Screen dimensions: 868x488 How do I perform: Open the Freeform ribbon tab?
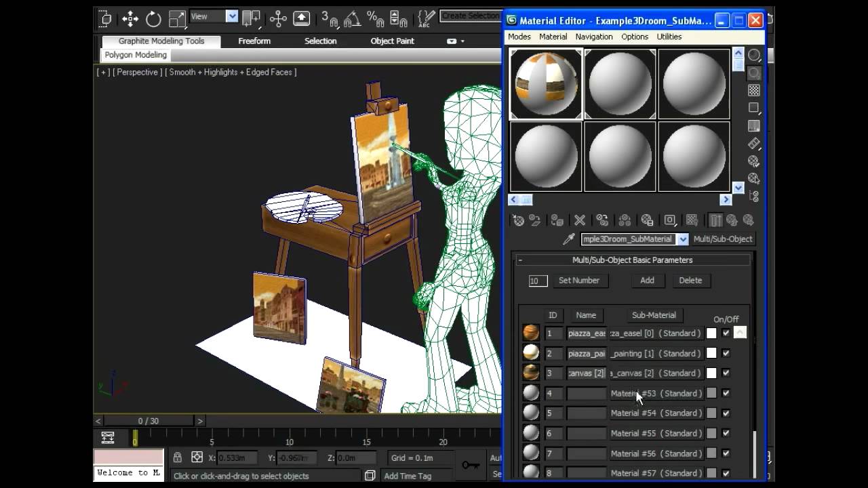pos(254,41)
